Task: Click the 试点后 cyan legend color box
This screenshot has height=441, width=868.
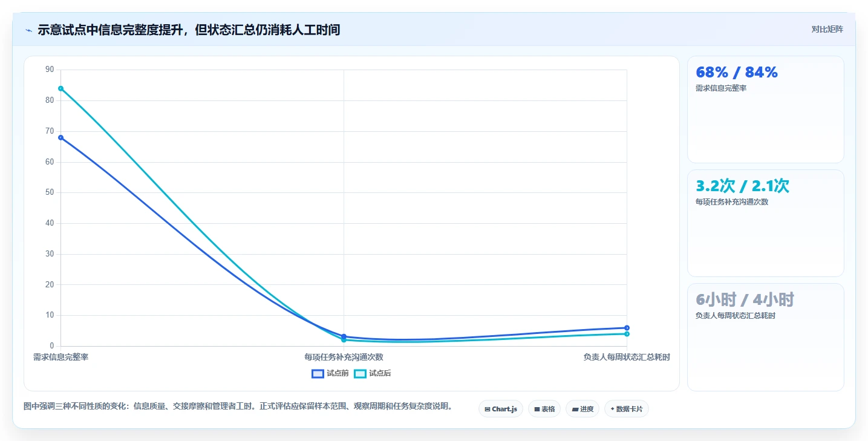Action: coord(361,373)
